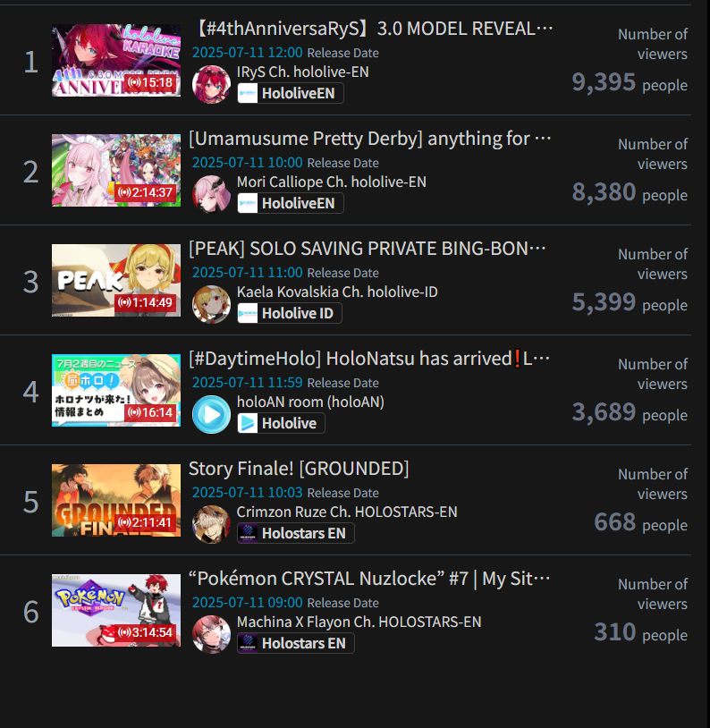Select Holostars EN tag under Crimzon Ruze

296,533
